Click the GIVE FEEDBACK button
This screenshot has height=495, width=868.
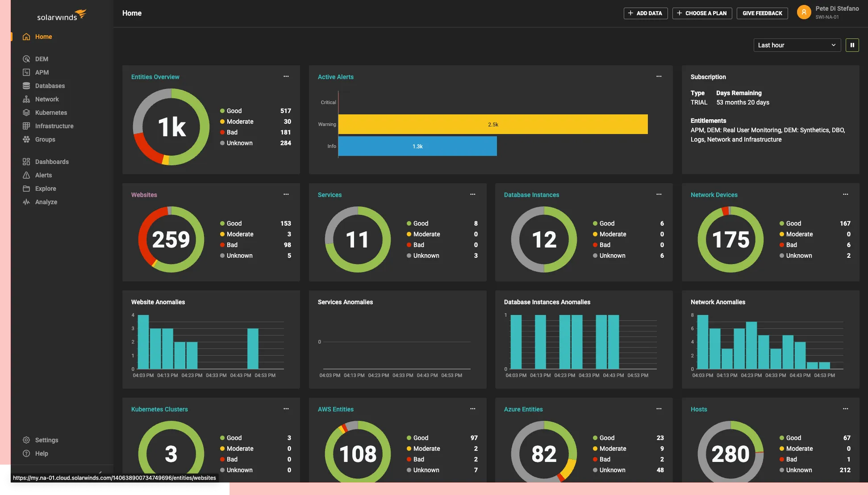[x=762, y=13]
